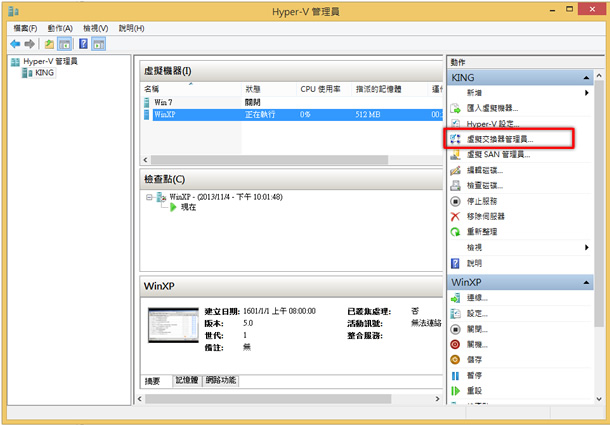Select KING server in tree

pyautogui.click(x=44, y=73)
